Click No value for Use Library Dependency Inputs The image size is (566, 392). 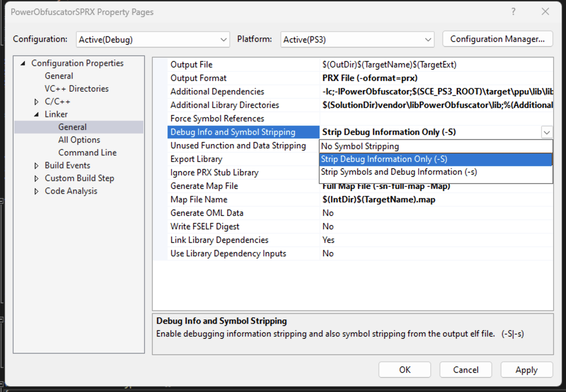(328, 254)
